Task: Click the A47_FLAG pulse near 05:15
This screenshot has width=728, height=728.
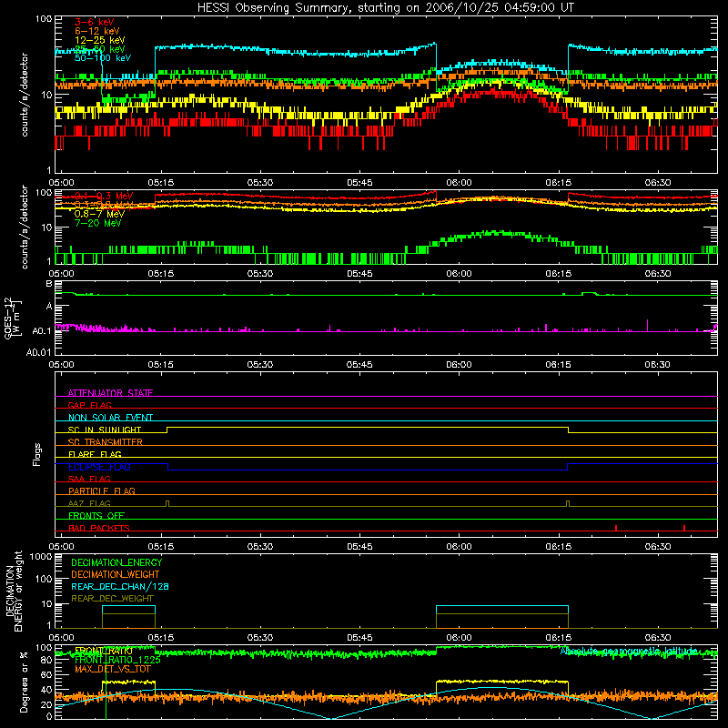Action: [x=167, y=503]
